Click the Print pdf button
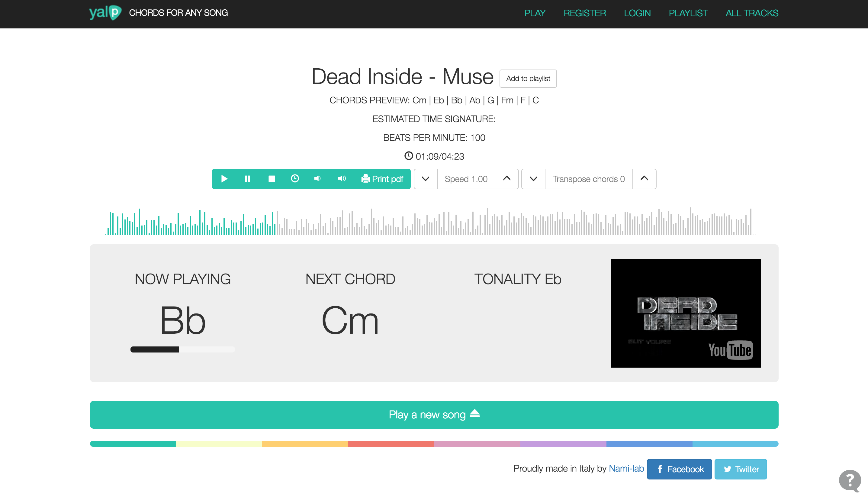 pyautogui.click(x=382, y=179)
